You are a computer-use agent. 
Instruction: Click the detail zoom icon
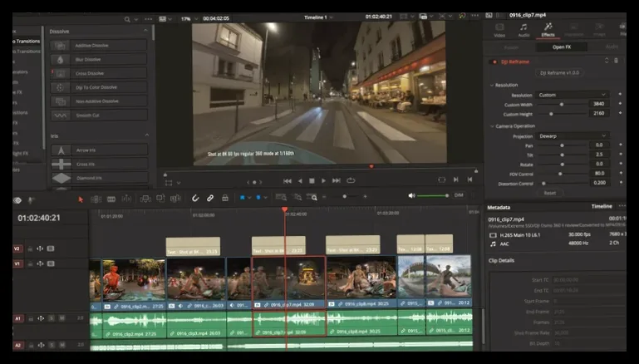point(298,197)
